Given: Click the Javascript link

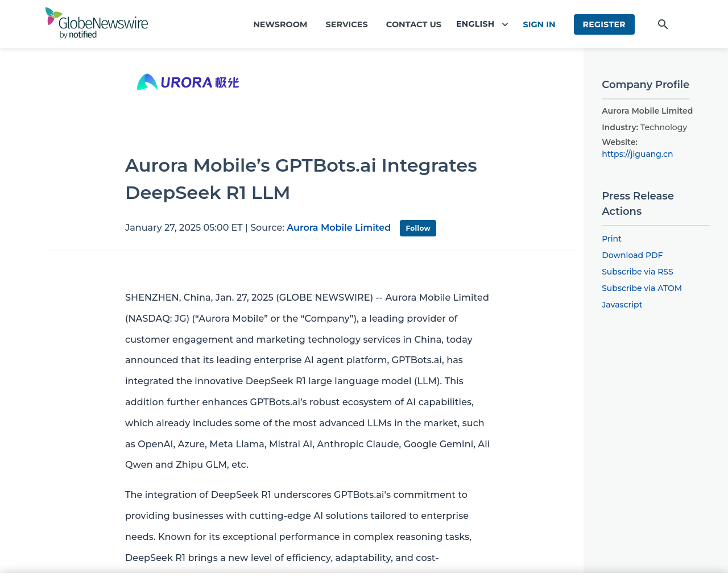Looking at the screenshot, I should tap(622, 305).
